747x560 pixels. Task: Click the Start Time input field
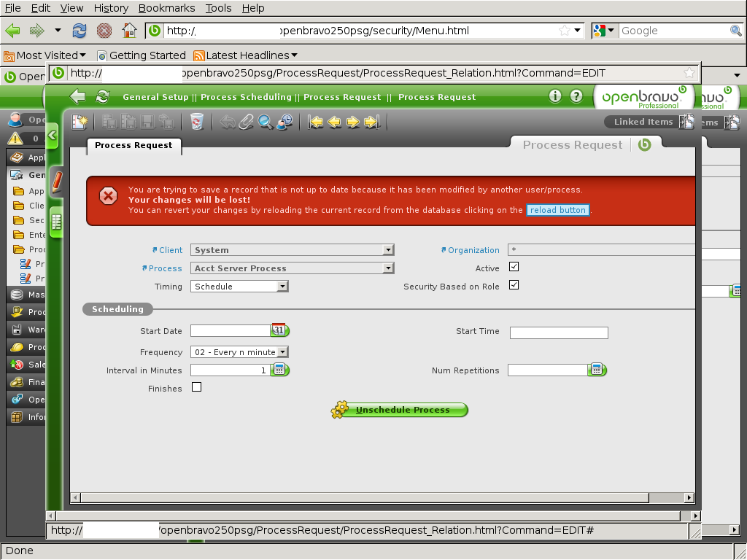click(559, 333)
